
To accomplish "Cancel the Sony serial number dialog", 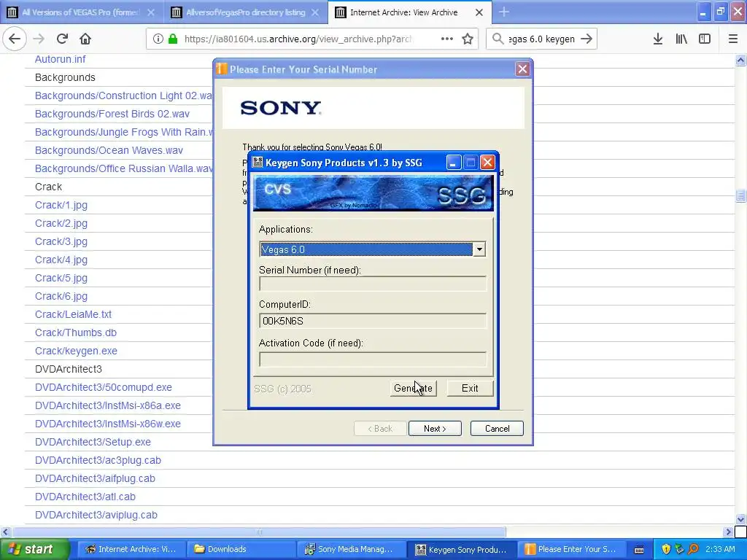I will point(497,429).
